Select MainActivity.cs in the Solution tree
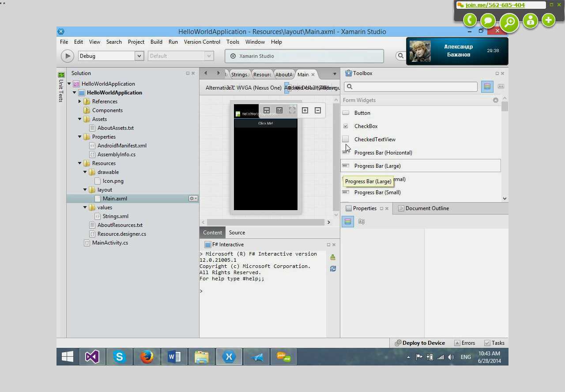 tap(110, 243)
